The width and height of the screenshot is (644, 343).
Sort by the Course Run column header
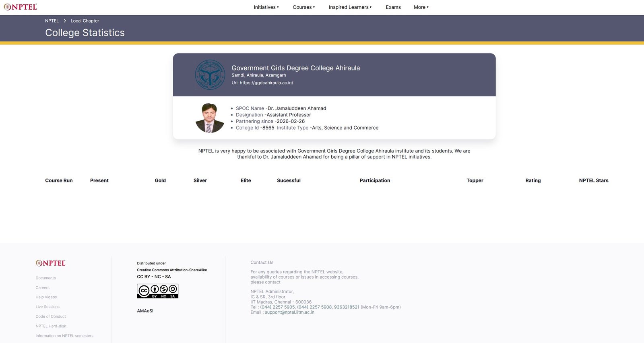coord(59,181)
